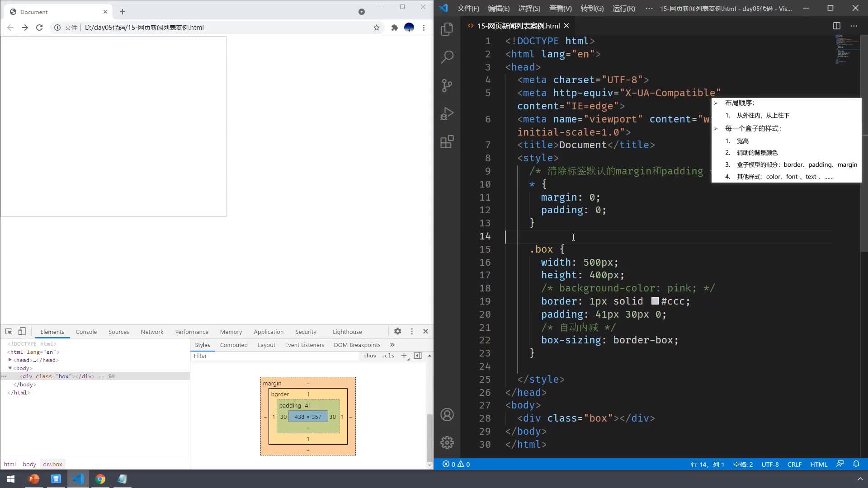Open 文件(F) menu in VS Code
868x488 pixels.
(x=468, y=8)
